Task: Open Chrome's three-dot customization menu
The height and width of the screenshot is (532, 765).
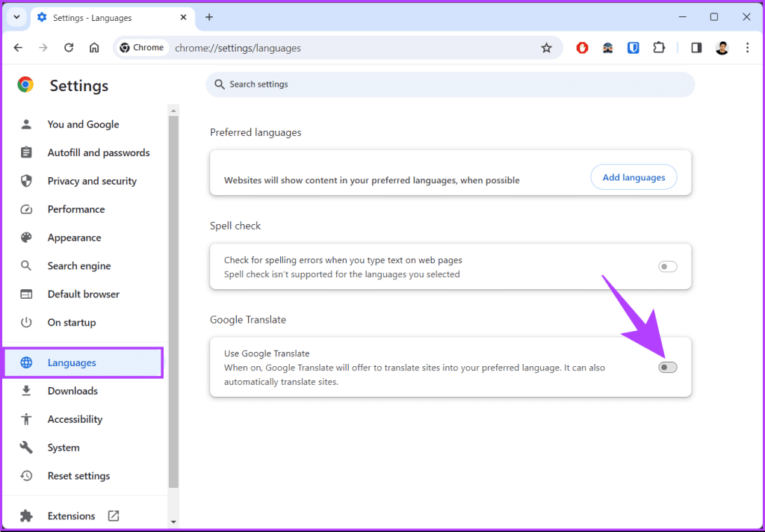Action: (748, 47)
